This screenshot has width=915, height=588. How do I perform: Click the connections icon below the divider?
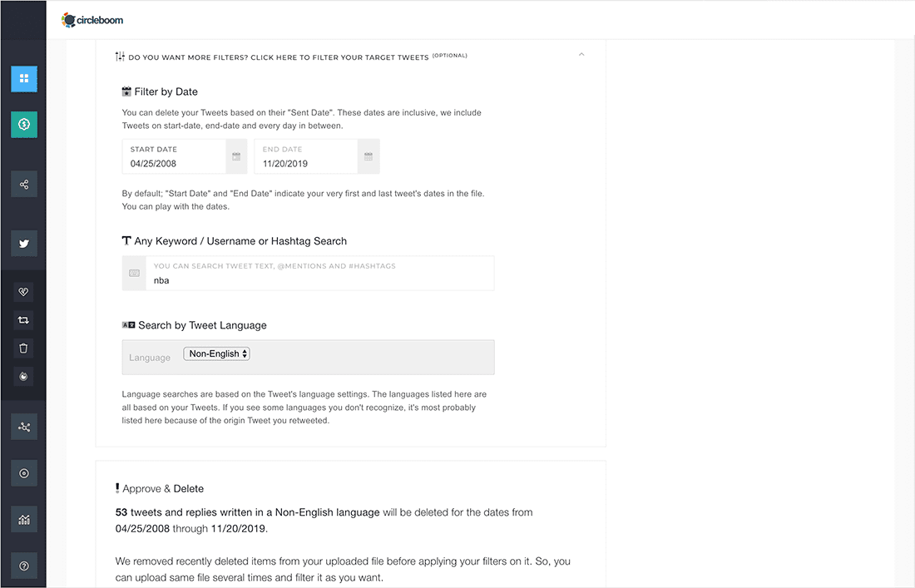point(23,426)
